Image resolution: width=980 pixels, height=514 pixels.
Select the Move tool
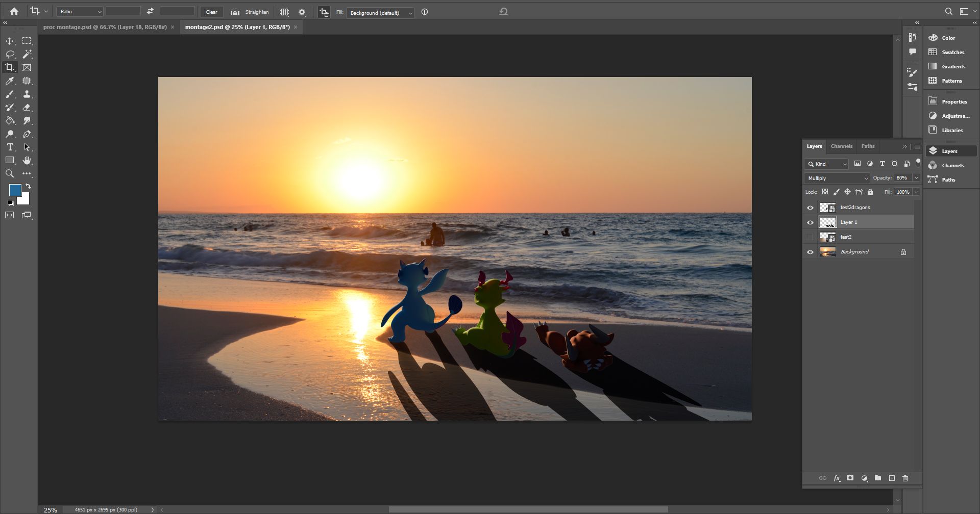[x=10, y=41]
